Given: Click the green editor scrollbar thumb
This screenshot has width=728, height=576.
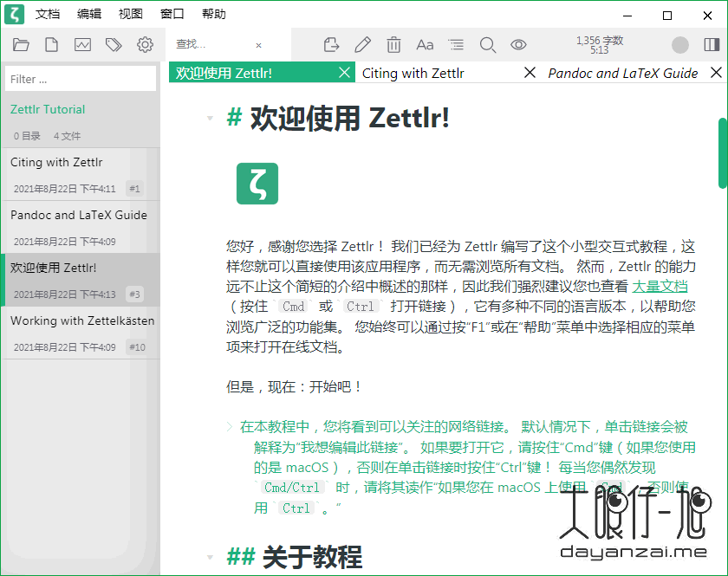Looking at the screenshot, I should pyautogui.click(x=723, y=153).
